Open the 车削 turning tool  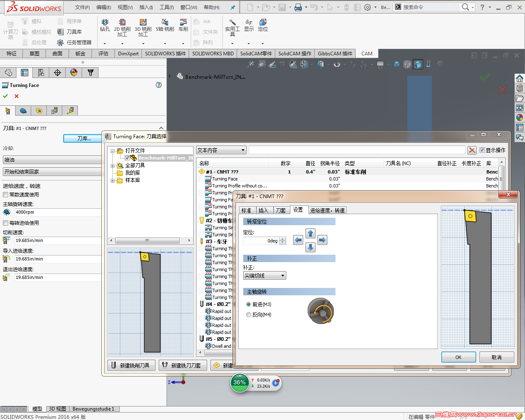(x=183, y=25)
